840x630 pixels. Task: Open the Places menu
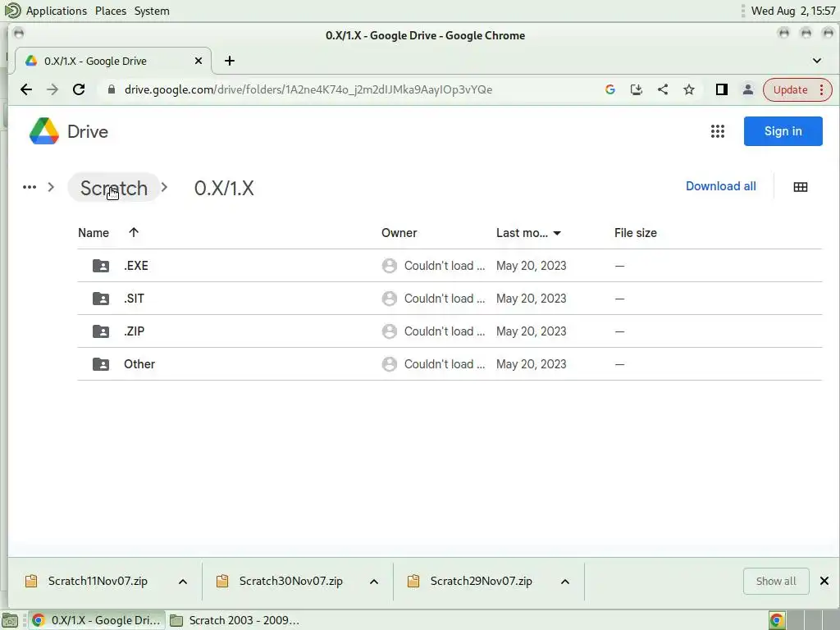111,11
